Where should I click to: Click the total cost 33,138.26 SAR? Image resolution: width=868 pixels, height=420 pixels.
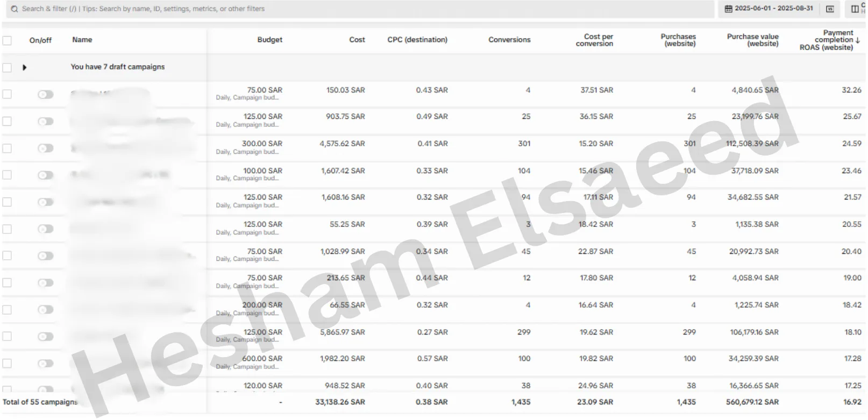coord(340,402)
